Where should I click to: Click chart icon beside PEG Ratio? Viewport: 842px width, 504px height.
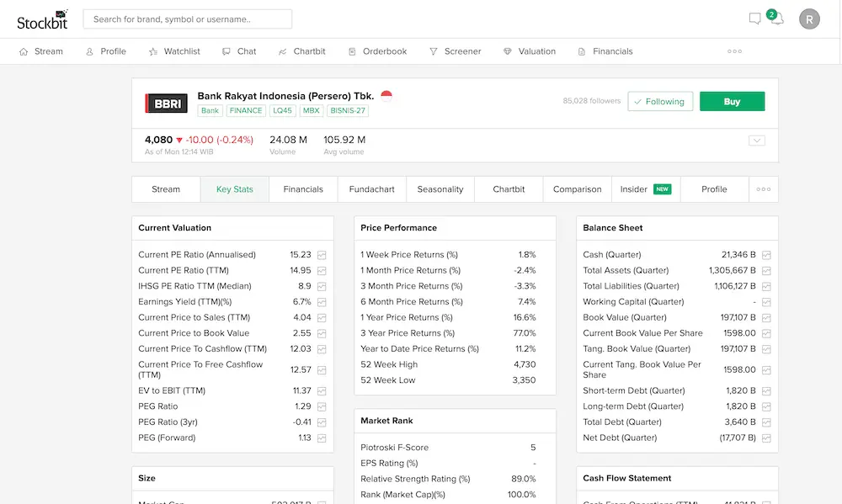(x=322, y=406)
